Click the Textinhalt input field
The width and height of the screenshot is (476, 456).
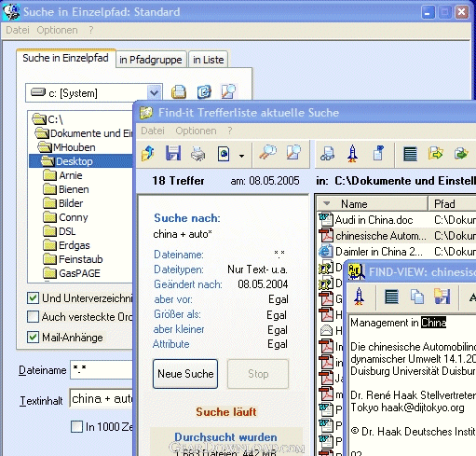102,398
